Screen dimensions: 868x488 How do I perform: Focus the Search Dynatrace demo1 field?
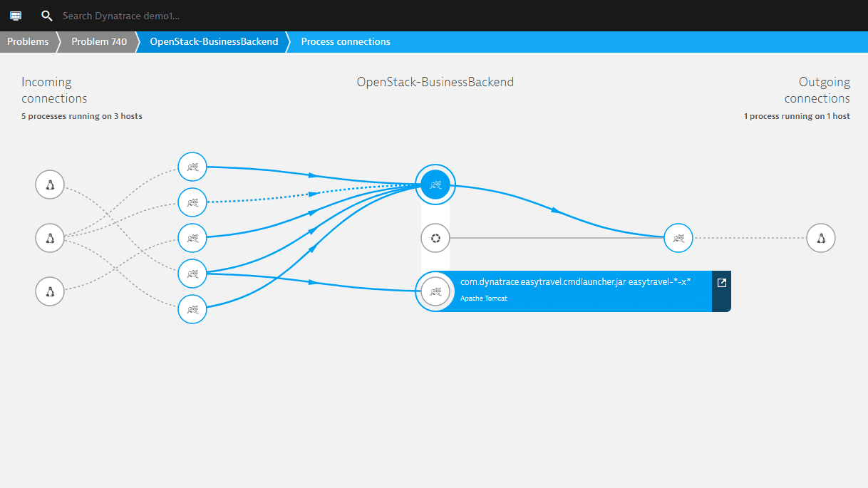[x=121, y=15]
